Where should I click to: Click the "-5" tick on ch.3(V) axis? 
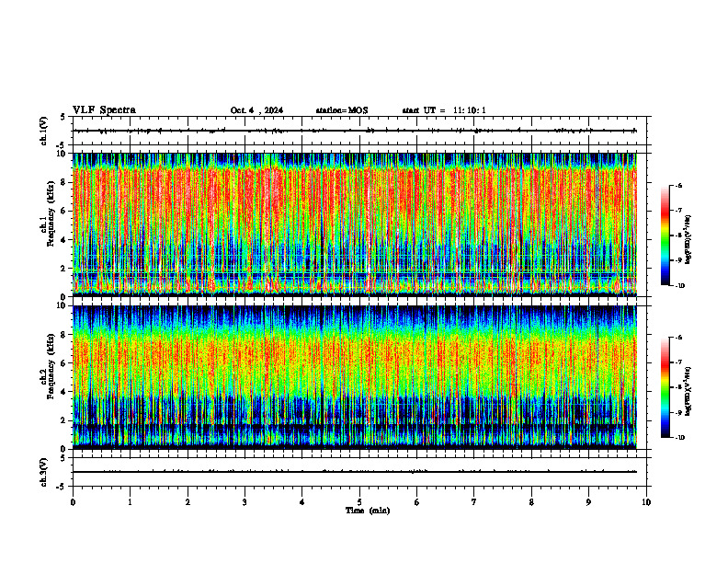click(x=61, y=487)
